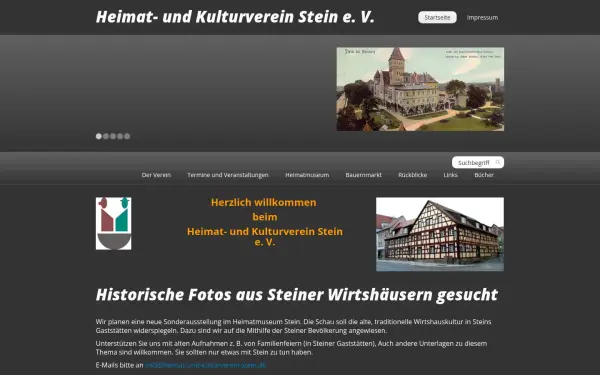Image resolution: width=600 pixels, height=375 pixels.
Task: Click paragraph starting 'Wir planen eine neue Sonderausstellung'
Action: click(293, 326)
